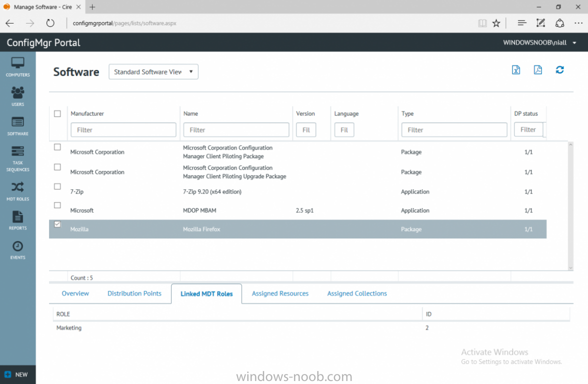Image resolution: width=588 pixels, height=384 pixels.
Task: Switch to the Overview tab
Action: click(x=75, y=293)
